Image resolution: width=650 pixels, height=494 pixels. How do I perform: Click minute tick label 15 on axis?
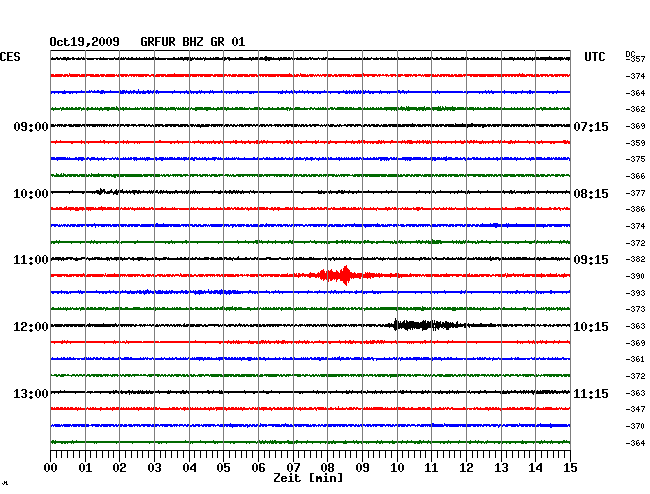(x=570, y=468)
